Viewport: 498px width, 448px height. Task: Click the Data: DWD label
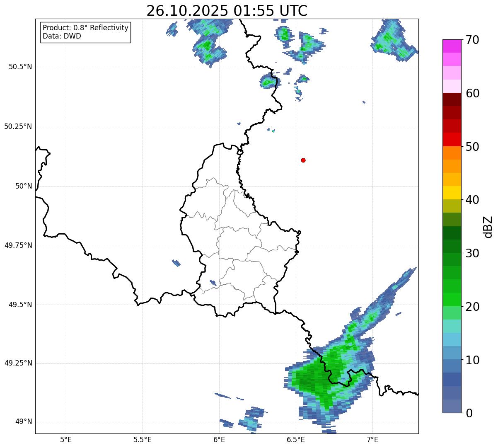pyautogui.click(x=62, y=36)
